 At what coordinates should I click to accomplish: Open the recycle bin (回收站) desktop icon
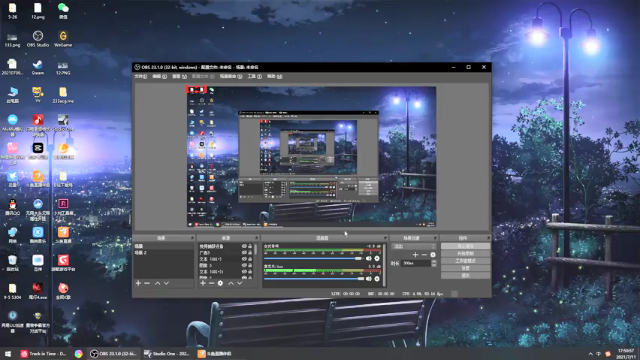13,262
